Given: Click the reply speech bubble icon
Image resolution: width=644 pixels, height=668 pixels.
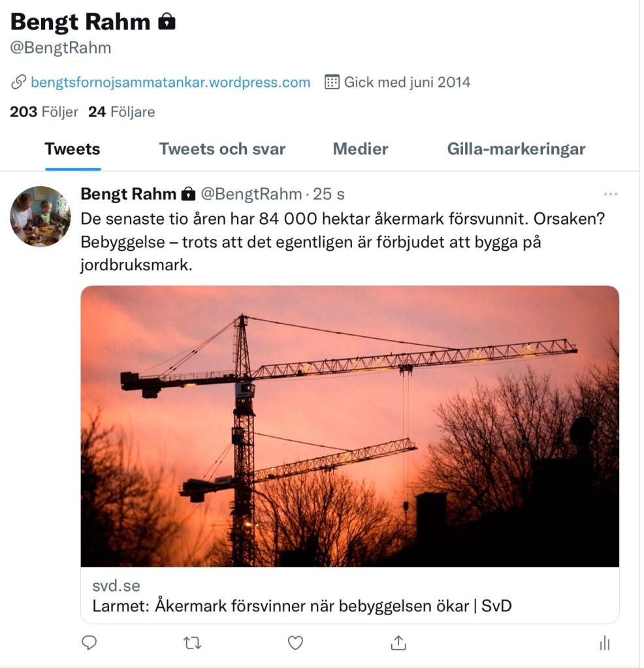Looking at the screenshot, I should click(x=89, y=643).
